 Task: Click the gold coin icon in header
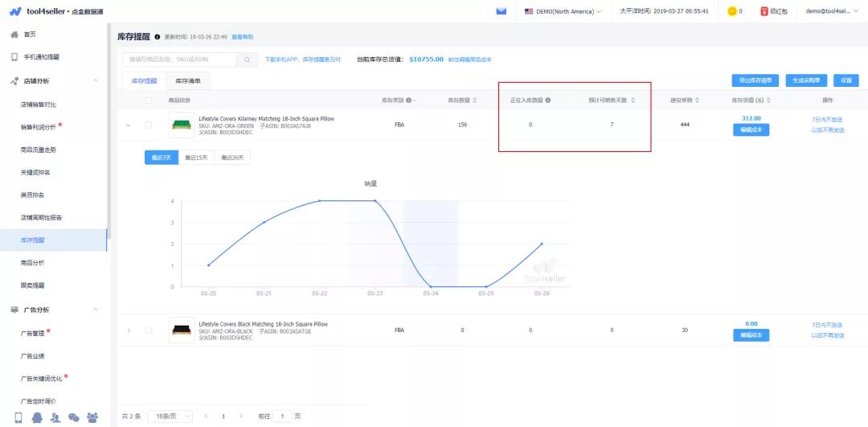pos(732,11)
